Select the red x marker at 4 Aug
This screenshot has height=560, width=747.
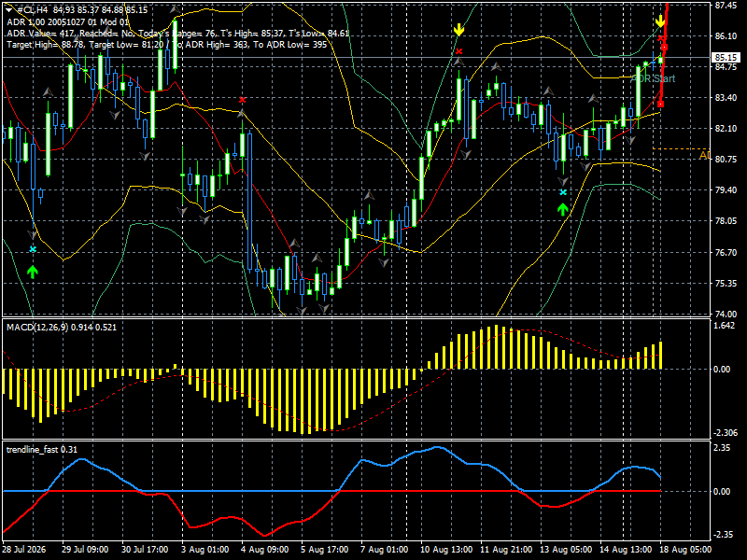click(x=243, y=100)
